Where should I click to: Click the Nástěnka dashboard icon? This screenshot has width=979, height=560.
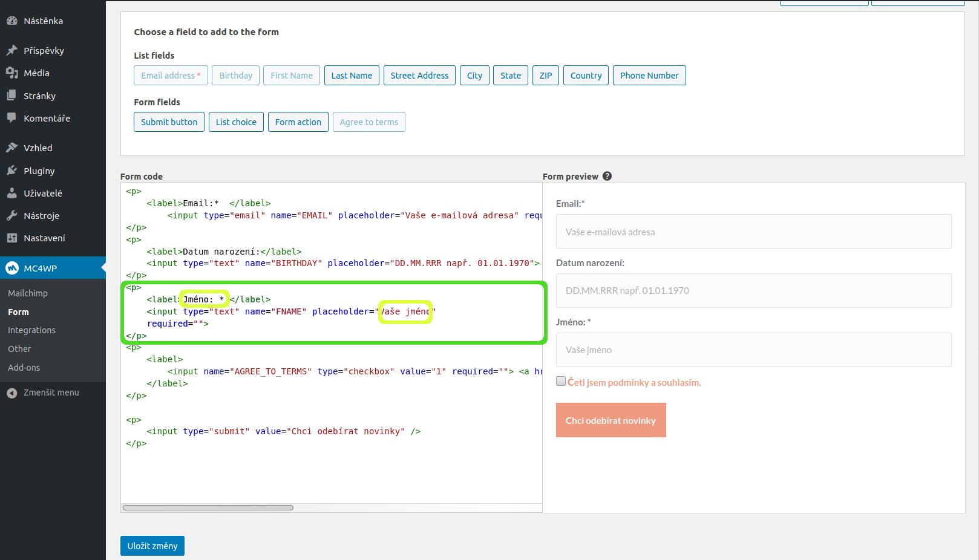pos(12,21)
